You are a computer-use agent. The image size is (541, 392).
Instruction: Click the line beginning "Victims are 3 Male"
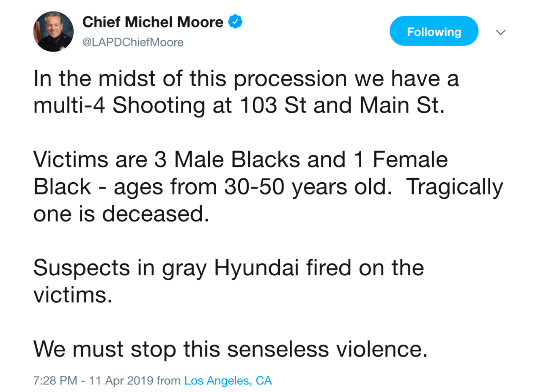click(240, 160)
